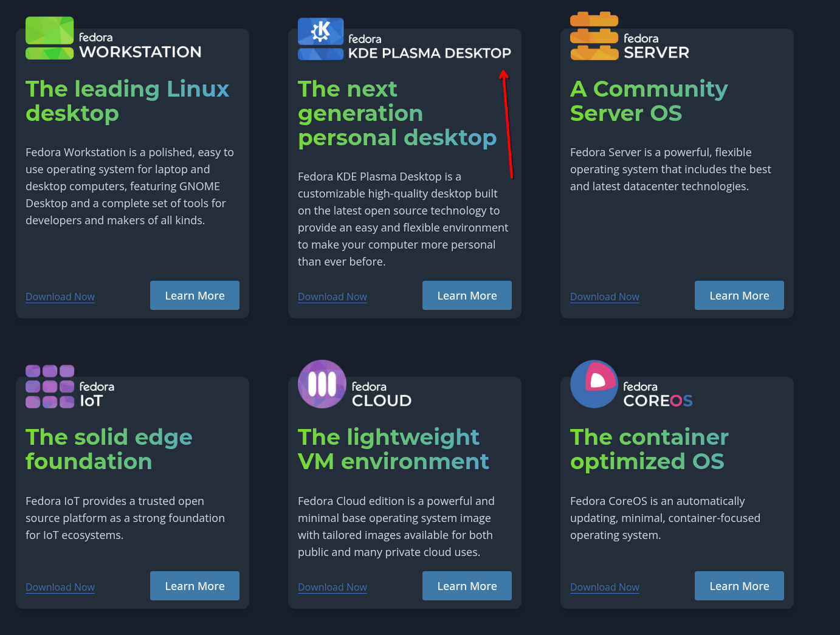Click the Fedora Workstation description paragraph
This screenshot has height=635, width=840.
pyautogui.click(x=130, y=186)
